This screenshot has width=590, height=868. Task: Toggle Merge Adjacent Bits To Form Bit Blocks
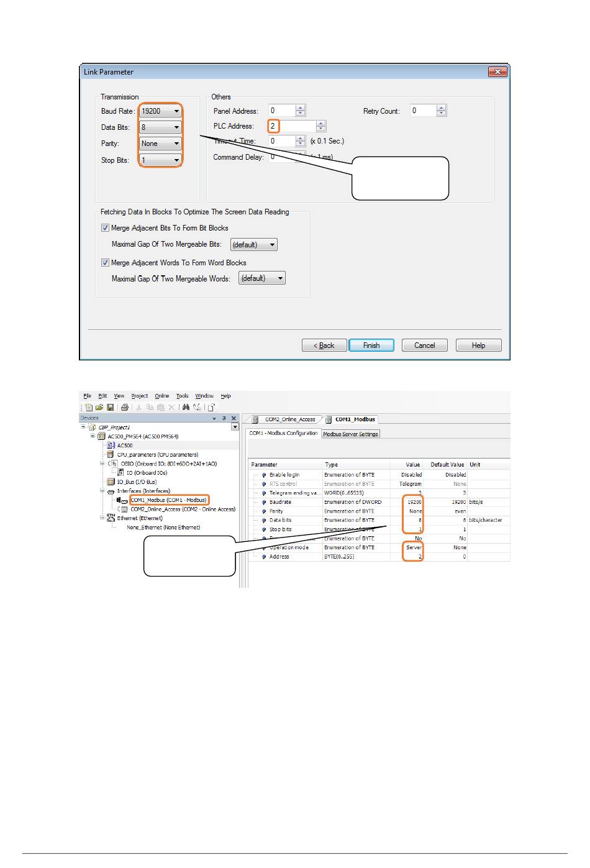pyautogui.click(x=105, y=228)
